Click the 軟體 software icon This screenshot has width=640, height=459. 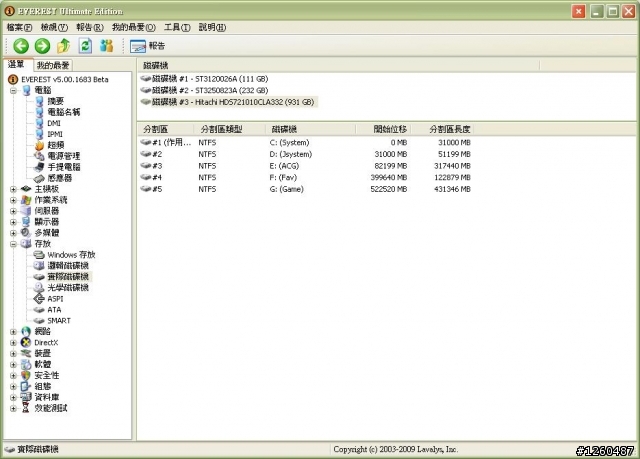[26, 364]
